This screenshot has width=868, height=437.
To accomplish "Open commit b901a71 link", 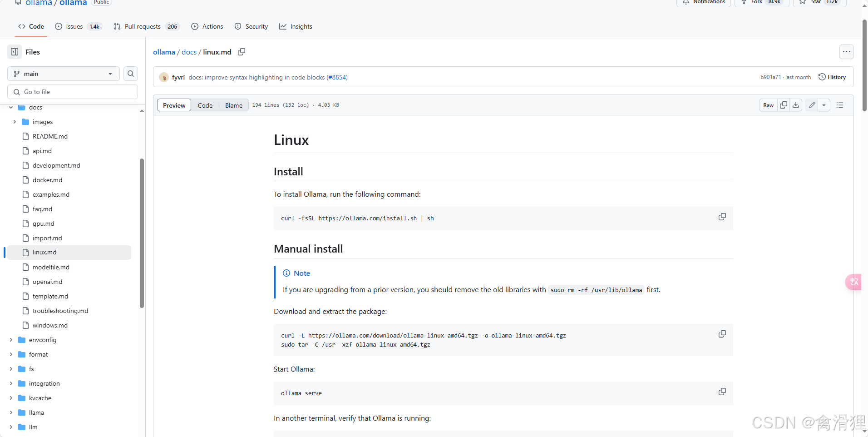I will [x=770, y=77].
